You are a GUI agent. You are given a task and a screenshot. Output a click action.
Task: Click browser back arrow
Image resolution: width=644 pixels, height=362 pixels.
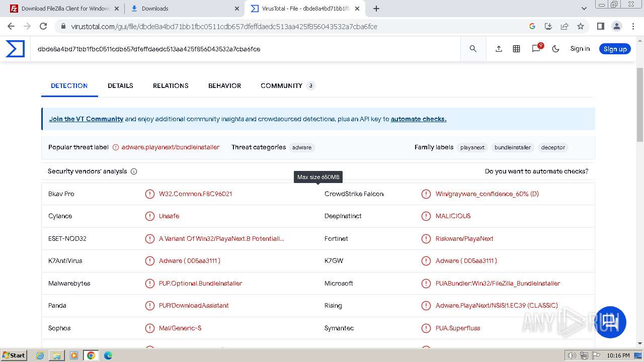click(11, 26)
